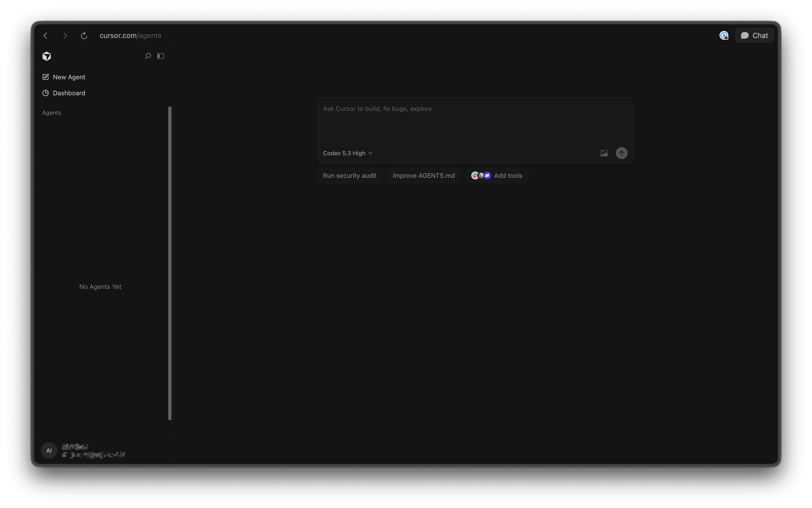
Task: Select the Run security audit suggestion
Action: coord(350,175)
